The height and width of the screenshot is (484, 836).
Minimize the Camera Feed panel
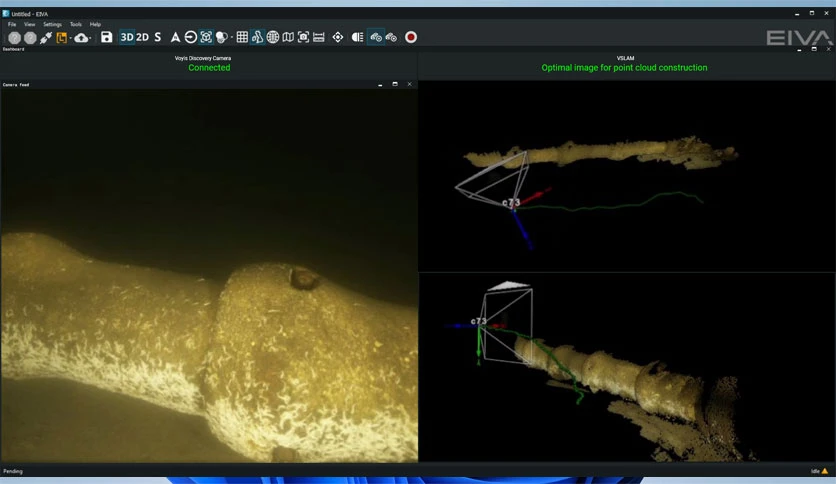[380, 84]
